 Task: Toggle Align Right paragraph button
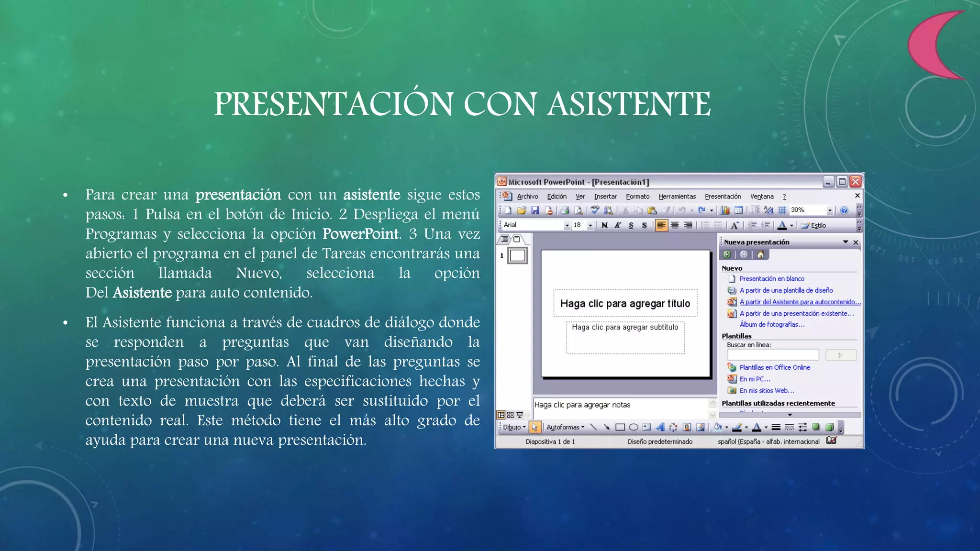click(688, 225)
